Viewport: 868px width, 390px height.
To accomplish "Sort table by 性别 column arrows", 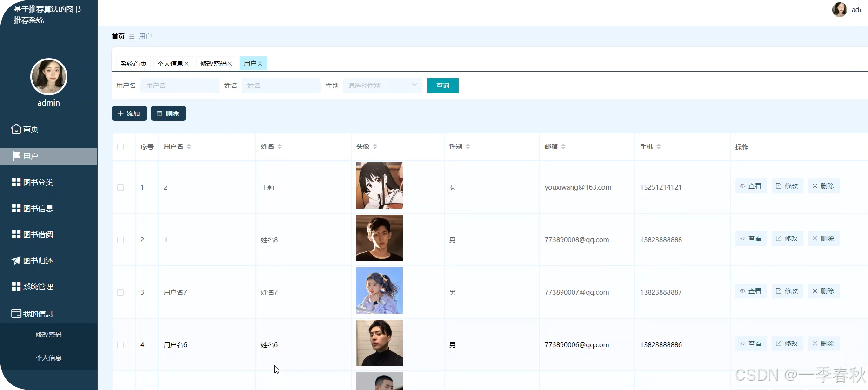I will tap(468, 146).
